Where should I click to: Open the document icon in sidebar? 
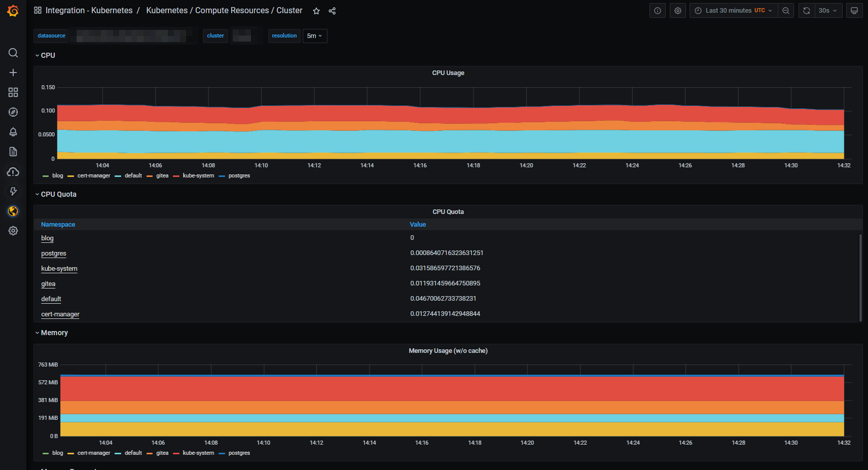tap(13, 152)
